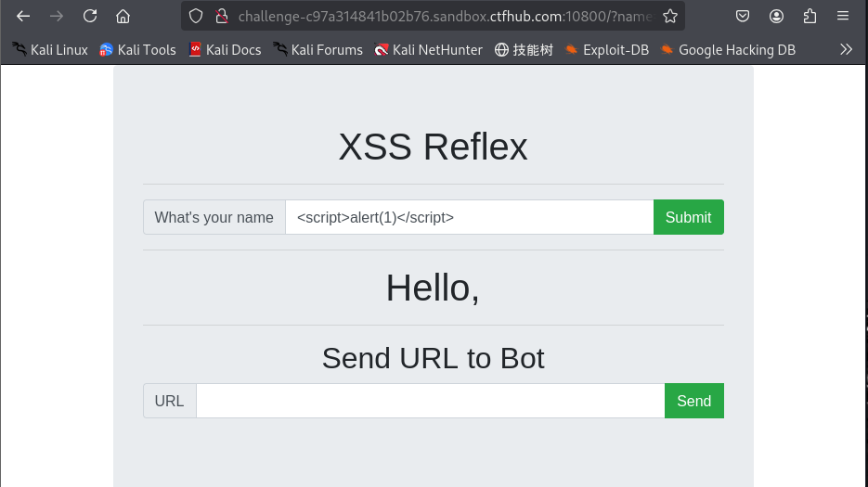Open the Firefox account icon
The height and width of the screenshot is (487, 868).
[x=776, y=16]
